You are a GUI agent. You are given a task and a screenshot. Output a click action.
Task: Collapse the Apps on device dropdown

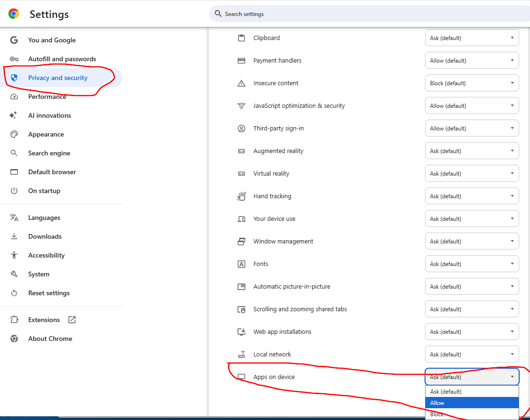[x=472, y=377]
